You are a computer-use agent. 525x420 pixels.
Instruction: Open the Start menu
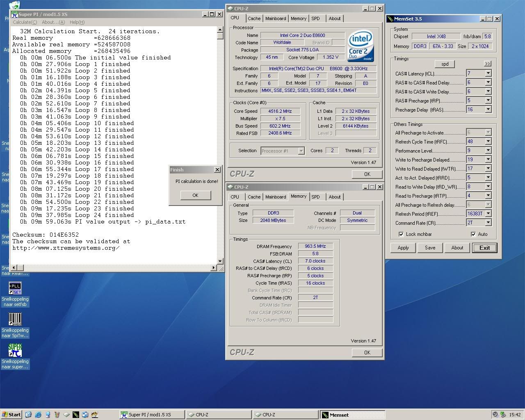(x=11, y=415)
